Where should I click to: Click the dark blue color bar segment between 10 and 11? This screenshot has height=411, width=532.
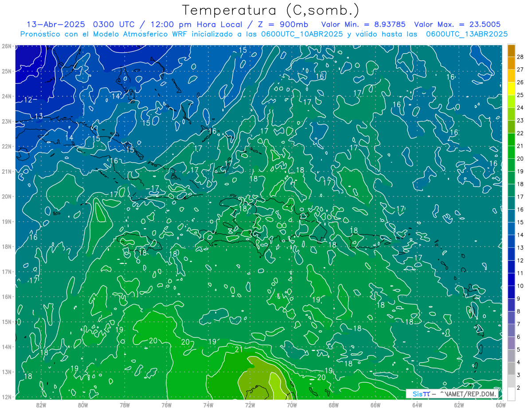coord(511,279)
